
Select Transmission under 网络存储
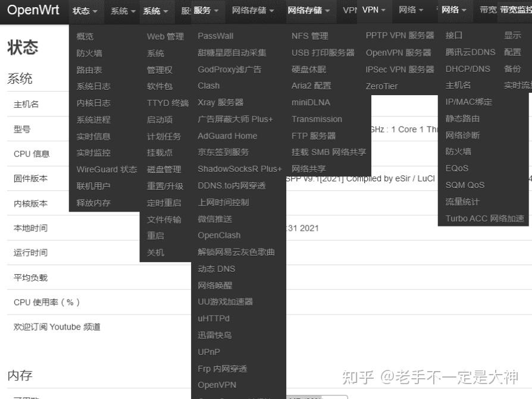tap(316, 119)
